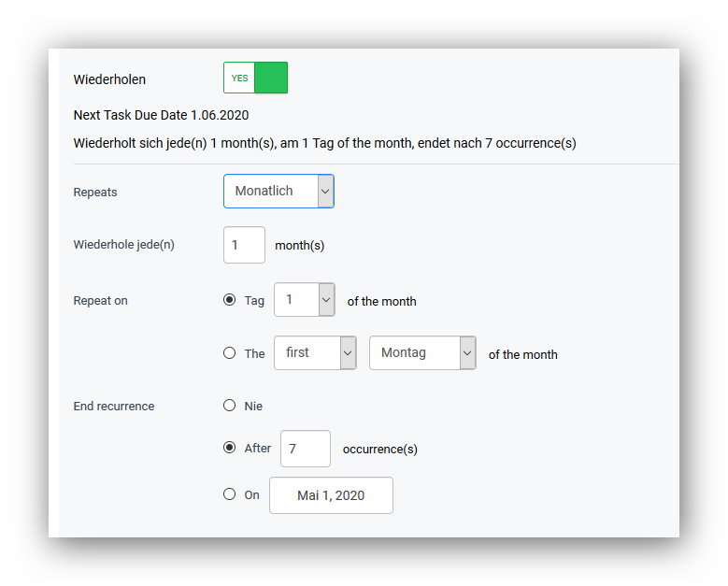Choose Nie to never end recurrence
The height and width of the screenshot is (586, 728).
[x=230, y=406]
